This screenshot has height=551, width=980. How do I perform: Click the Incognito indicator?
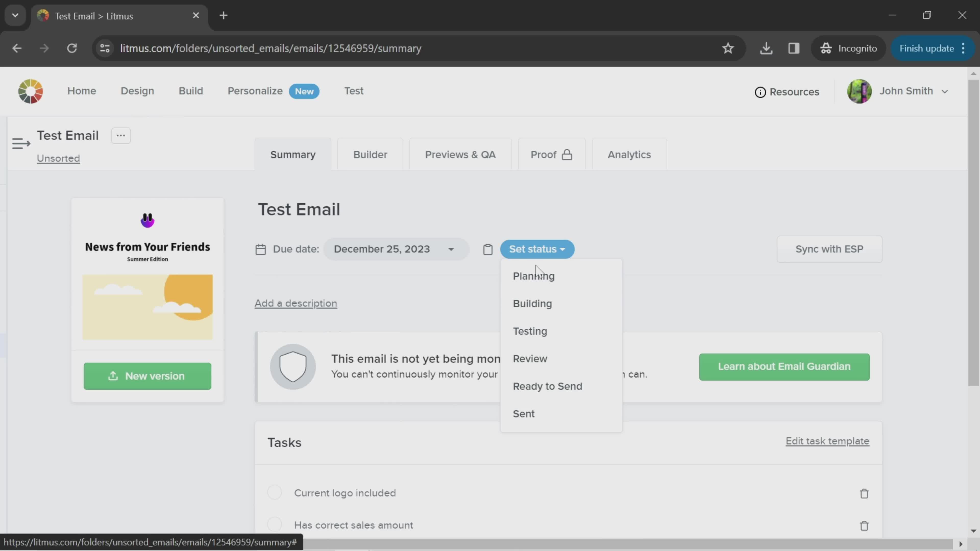click(848, 48)
